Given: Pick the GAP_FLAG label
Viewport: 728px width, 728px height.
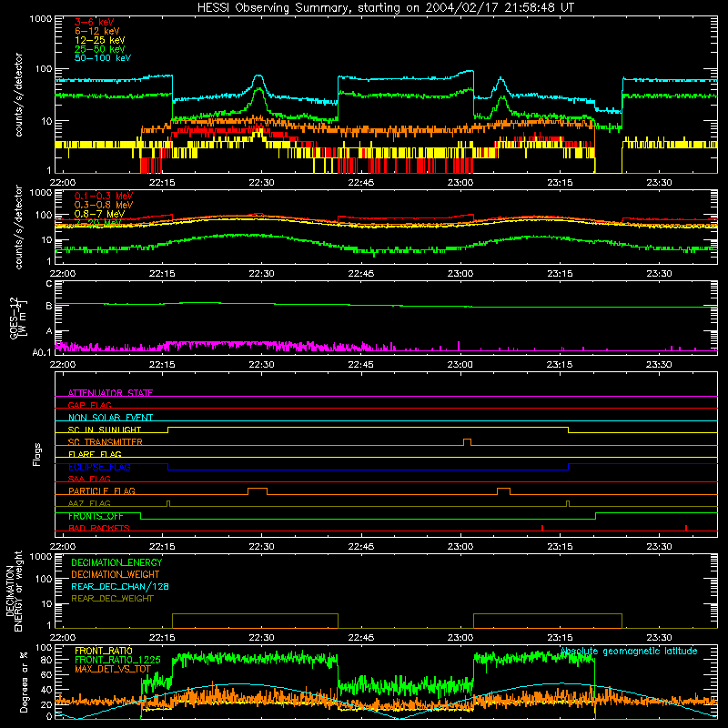Looking at the screenshot, I should coord(89,405).
